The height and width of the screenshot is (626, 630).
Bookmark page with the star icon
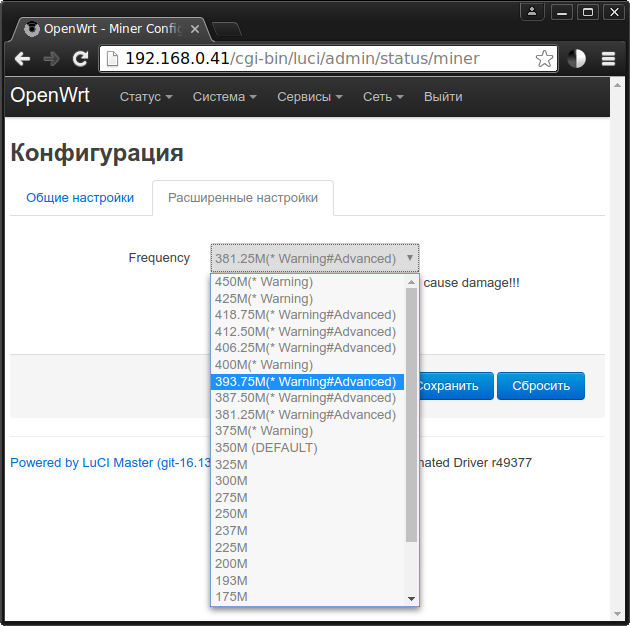pos(544,59)
